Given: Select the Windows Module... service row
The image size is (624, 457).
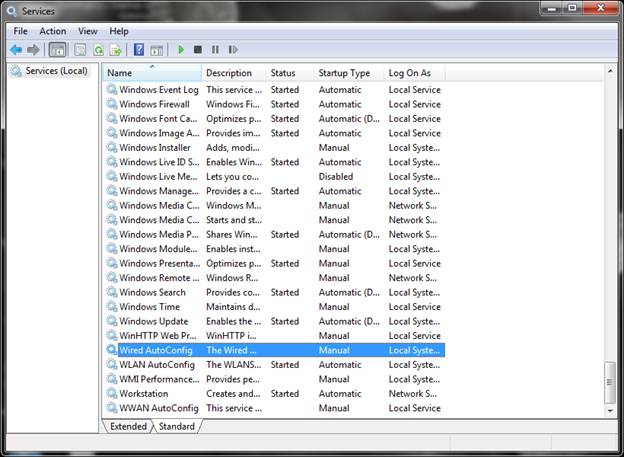Looking at the screenshot, I should 275,249.
